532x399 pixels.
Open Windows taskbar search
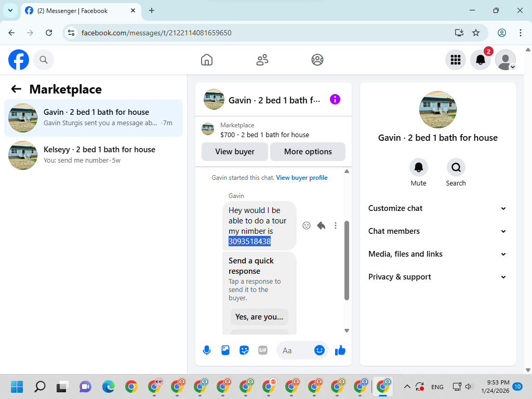39,387
